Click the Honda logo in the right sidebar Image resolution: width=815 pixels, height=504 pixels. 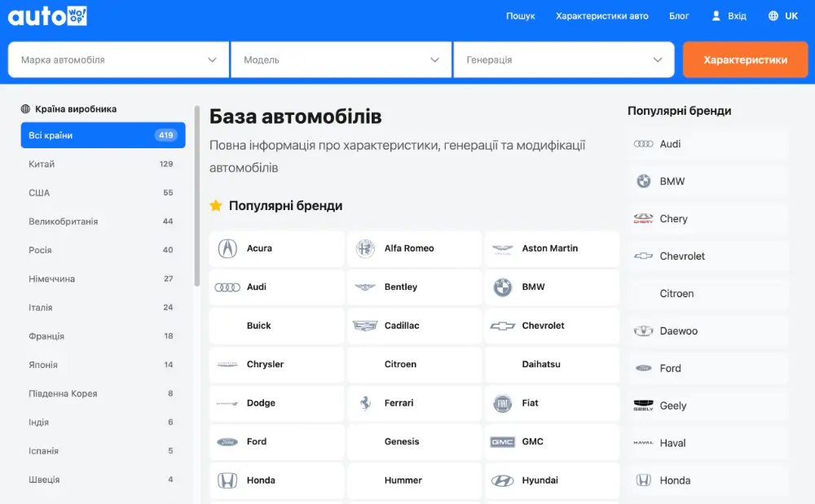tap(644, 480)
